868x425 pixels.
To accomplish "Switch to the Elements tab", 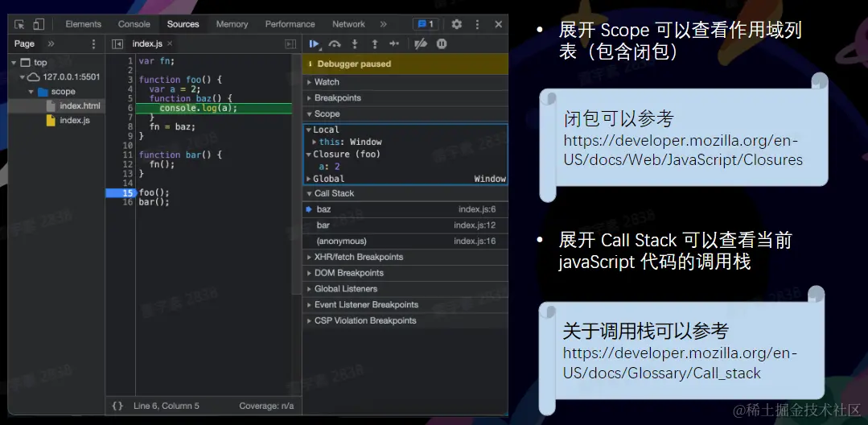I will (83, 24).
